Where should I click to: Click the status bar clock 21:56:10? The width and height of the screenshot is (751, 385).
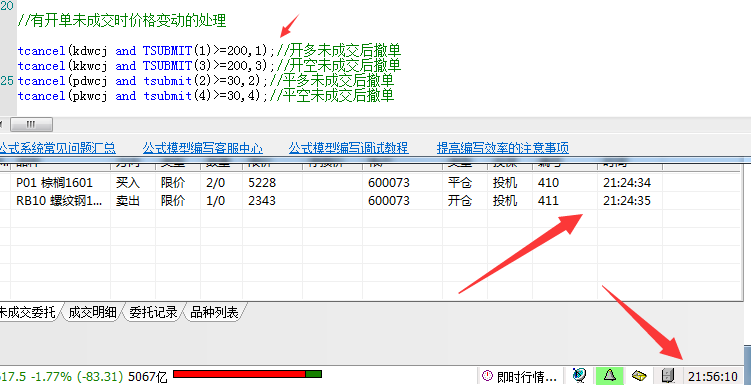pos(713,376)
